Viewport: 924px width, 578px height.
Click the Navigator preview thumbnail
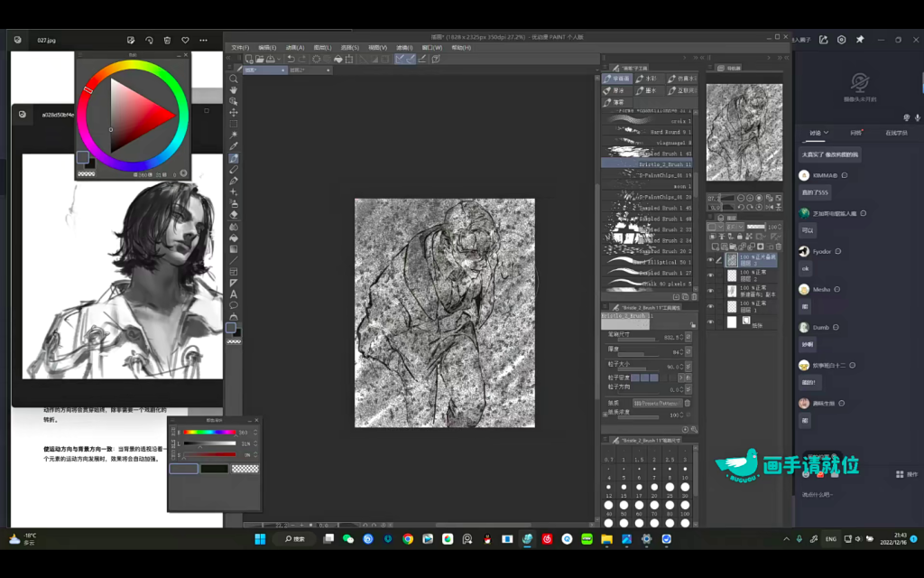coord(745,132)
